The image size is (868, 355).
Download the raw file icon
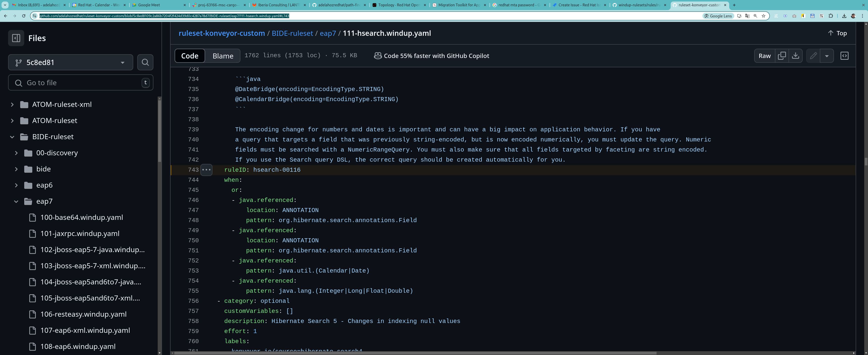click(795, 56)
